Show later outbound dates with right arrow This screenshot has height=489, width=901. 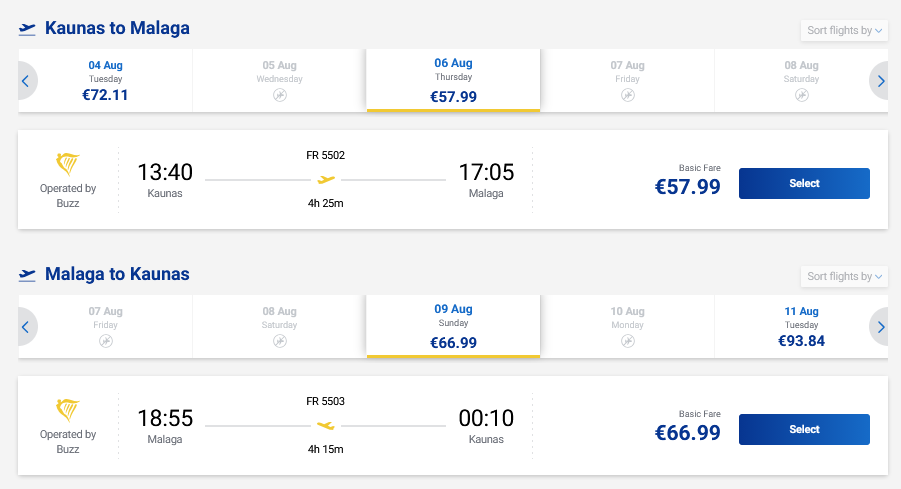coord(880,81)
